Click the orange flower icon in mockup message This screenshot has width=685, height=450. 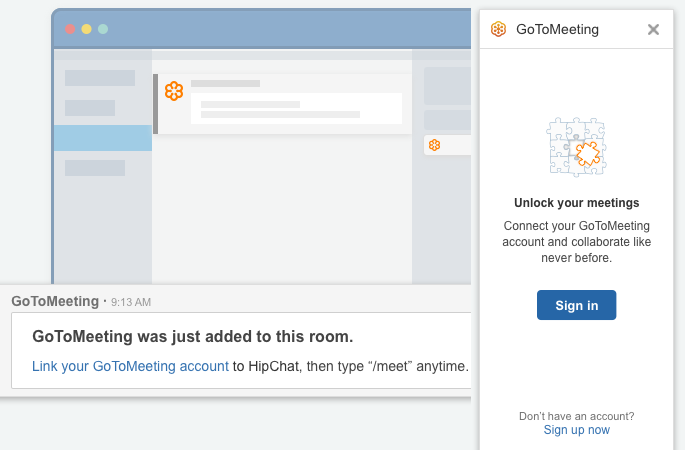(174, 91)
